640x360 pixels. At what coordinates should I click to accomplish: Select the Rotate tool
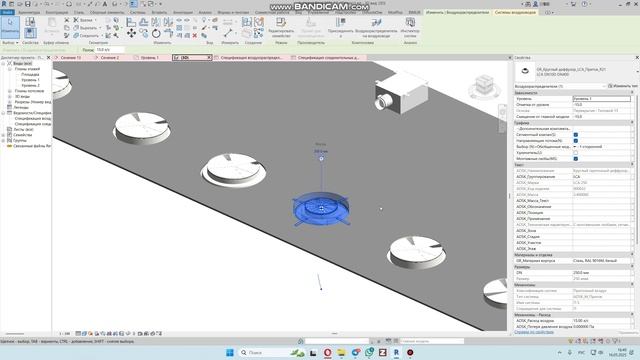click(x=156, y=33)
